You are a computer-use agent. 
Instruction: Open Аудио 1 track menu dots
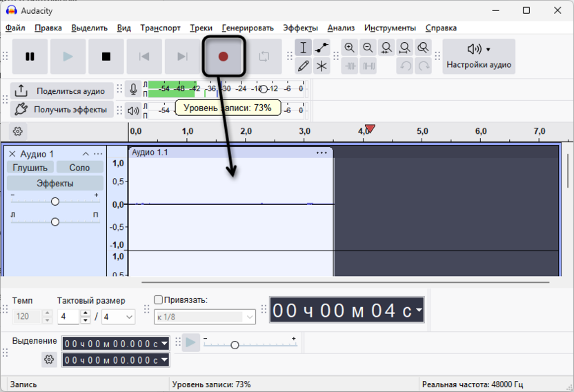click(x=98, y=154)
